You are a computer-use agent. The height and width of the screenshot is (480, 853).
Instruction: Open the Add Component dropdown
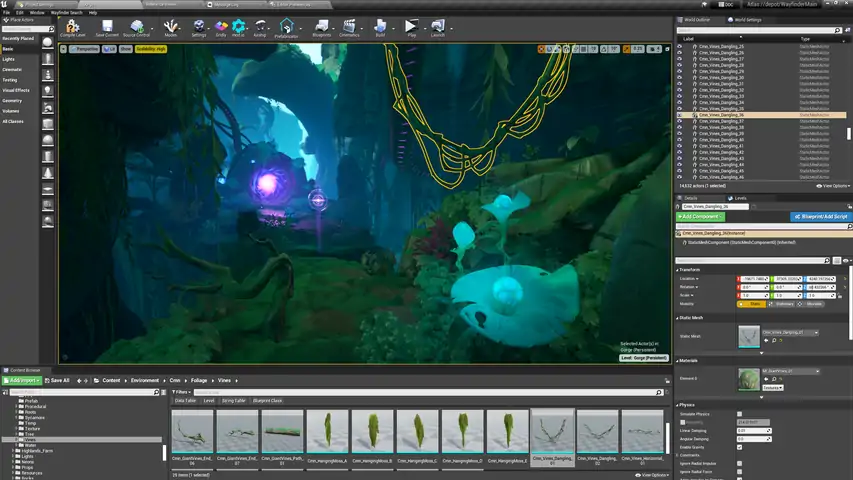tap(700, 216)
